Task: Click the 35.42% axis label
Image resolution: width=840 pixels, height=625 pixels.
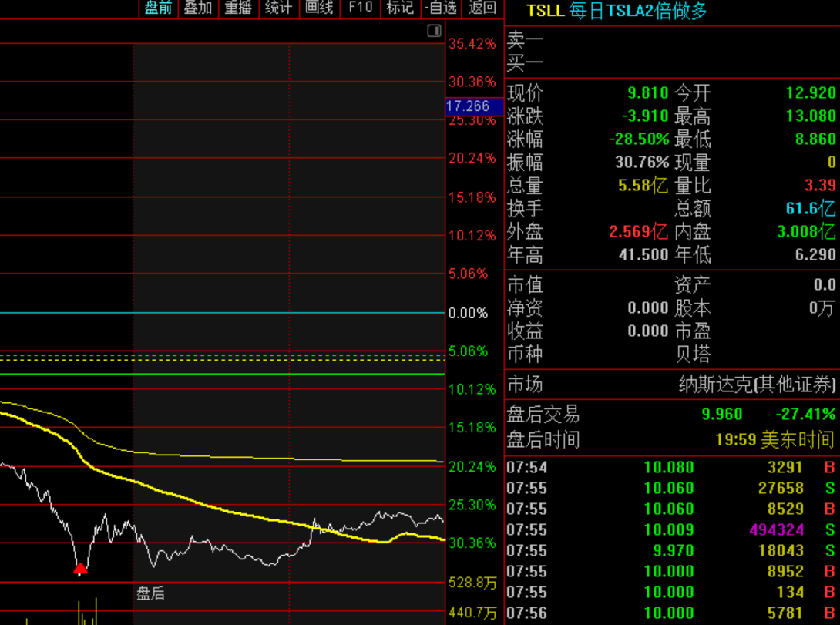Action: tap(472, 43)
